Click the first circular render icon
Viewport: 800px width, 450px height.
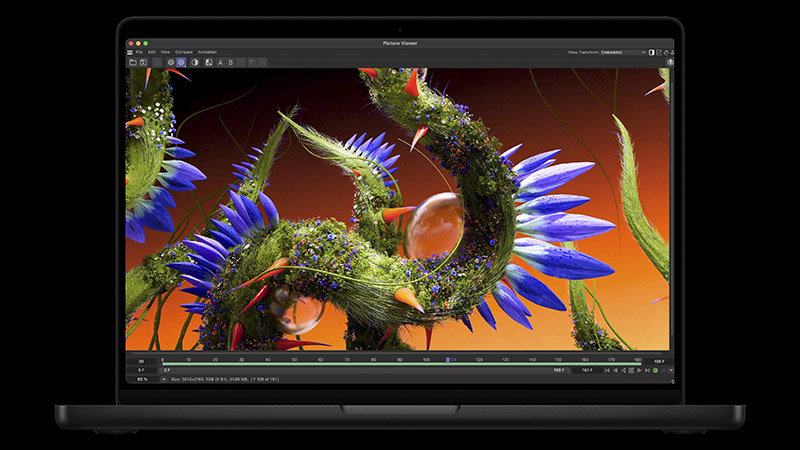pyautogui.click(x=171, y=62)
